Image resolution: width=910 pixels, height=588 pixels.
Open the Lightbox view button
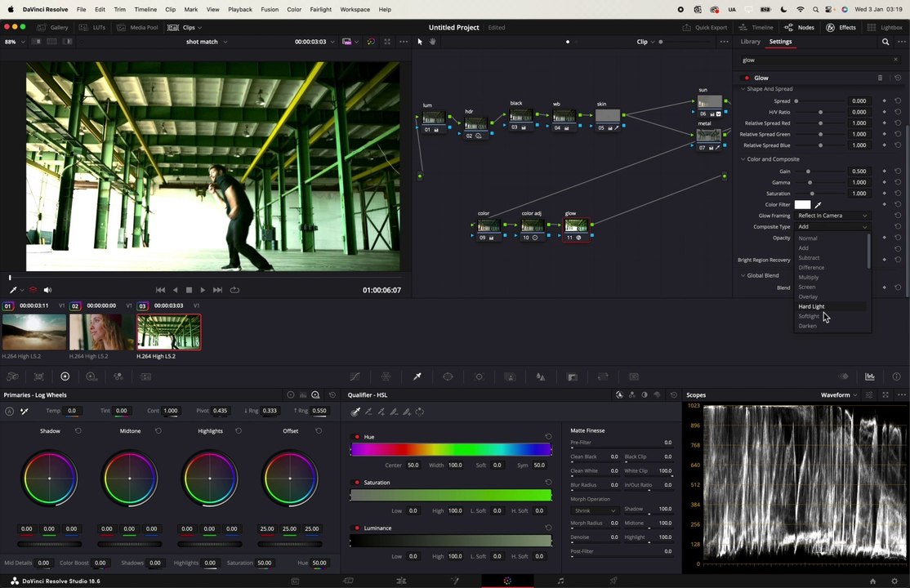885,27
